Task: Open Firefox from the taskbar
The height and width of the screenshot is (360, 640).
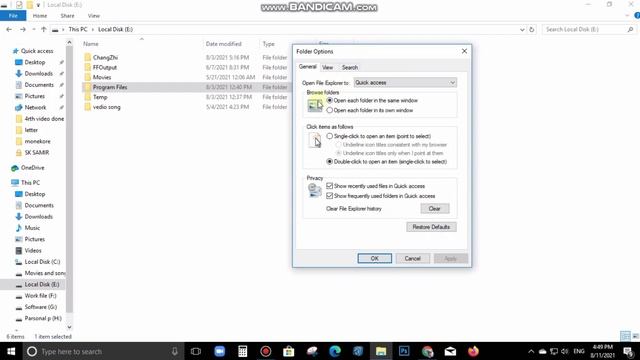Action: (473, 351)
